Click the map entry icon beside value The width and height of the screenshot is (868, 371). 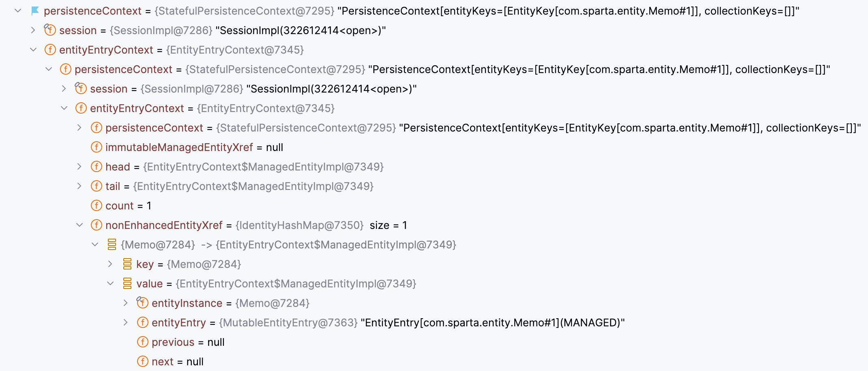[x=127, y=283]
